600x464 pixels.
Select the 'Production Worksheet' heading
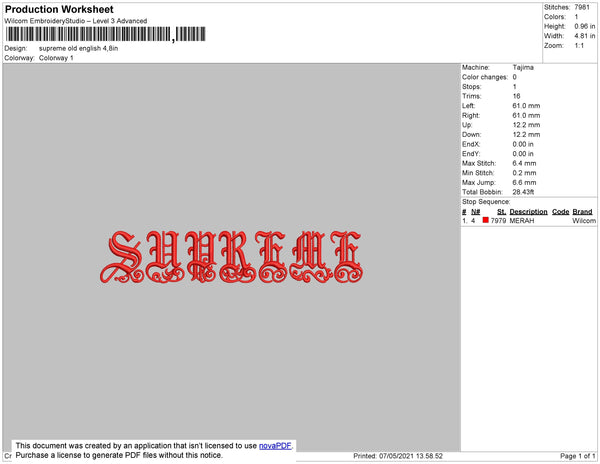tap(59, 10)
